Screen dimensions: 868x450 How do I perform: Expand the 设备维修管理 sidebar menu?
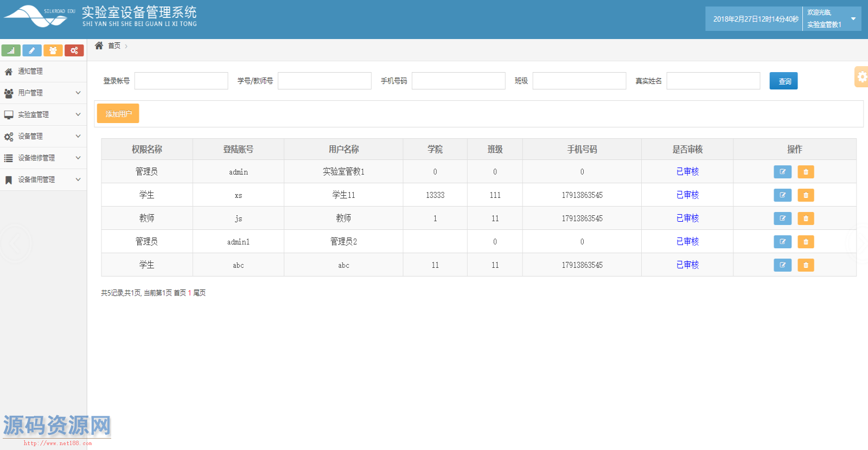pos(43,158)
